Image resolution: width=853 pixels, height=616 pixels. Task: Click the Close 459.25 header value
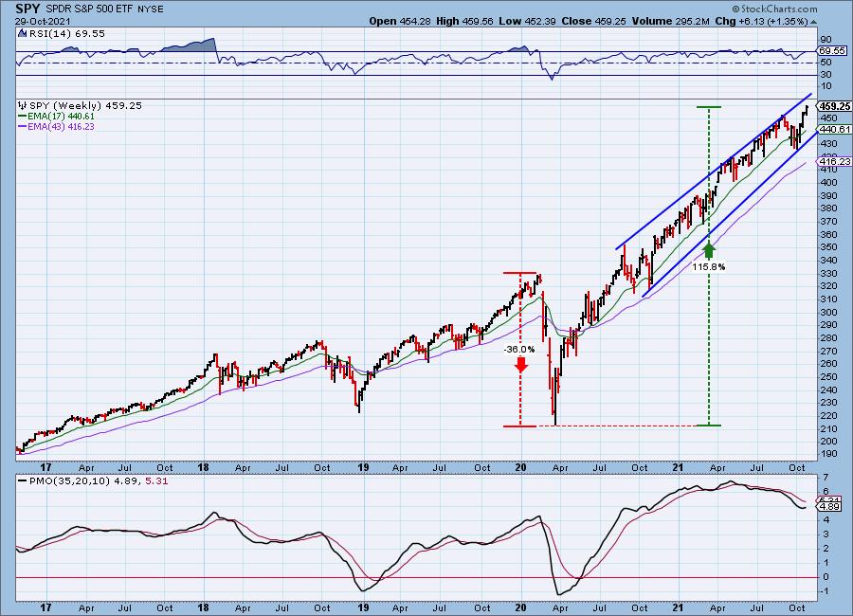[x=594, y=21]
